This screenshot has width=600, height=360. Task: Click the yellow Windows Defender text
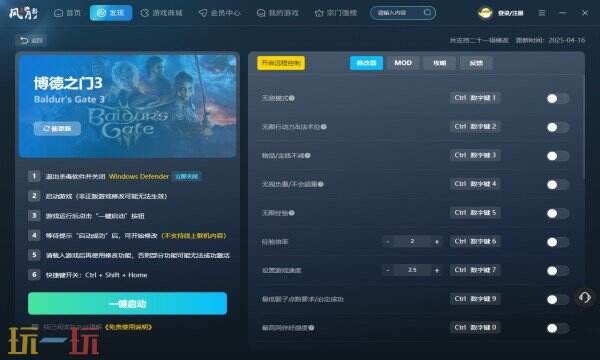[x=139, y=176]
